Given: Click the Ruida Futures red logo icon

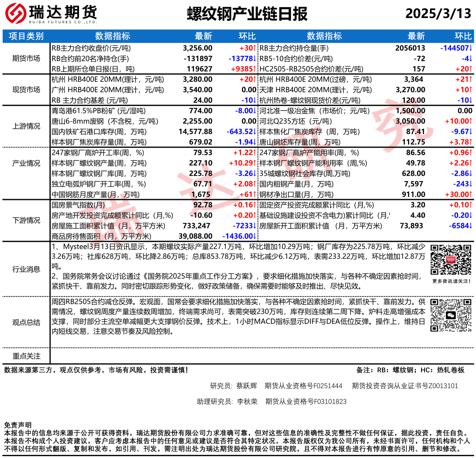Looking at the screenshot, I should coord(14,15).
